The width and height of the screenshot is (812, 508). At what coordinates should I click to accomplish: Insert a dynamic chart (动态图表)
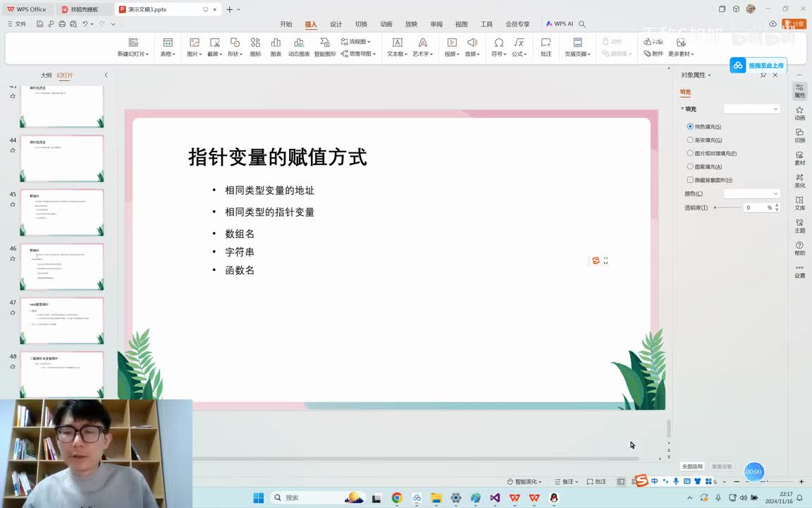click(x=299, y=47)
